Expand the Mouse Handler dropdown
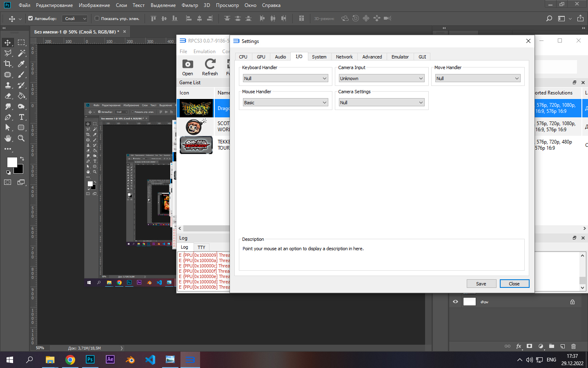 coord(285,103)
